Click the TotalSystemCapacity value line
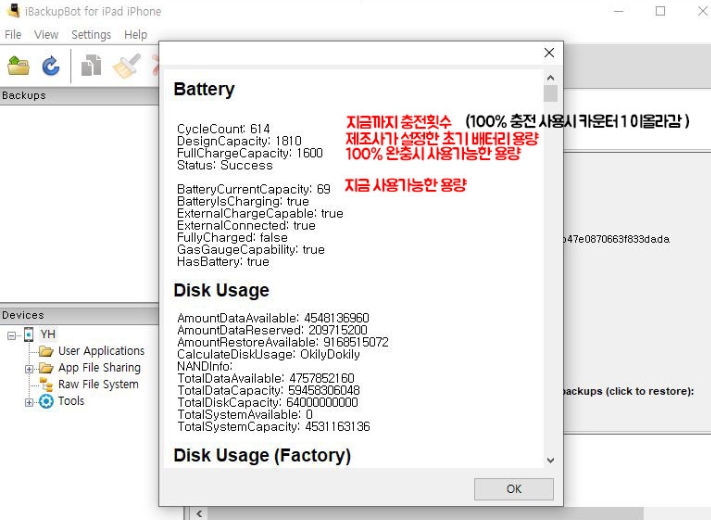The width and height of the screenshot is (711, 520). (x=273, y=426)
